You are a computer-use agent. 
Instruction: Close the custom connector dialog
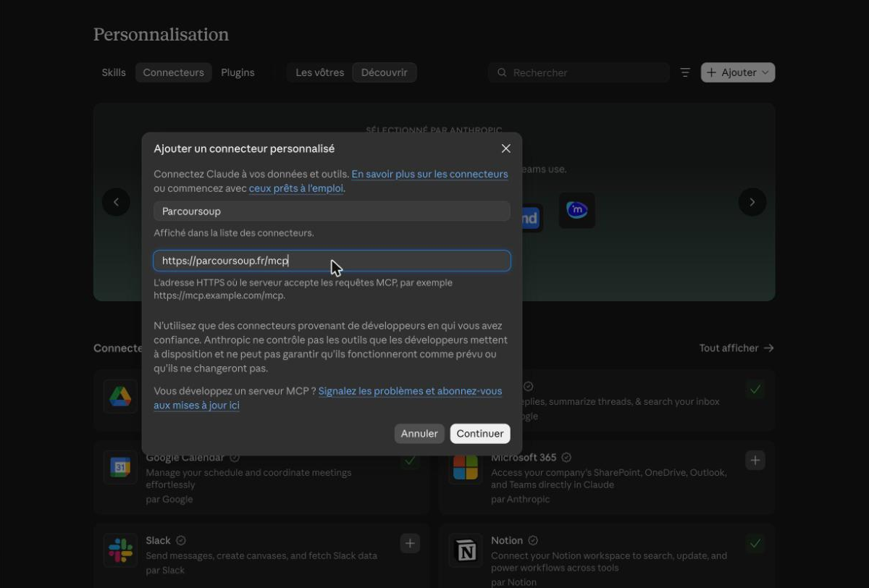tap(506, 148)
